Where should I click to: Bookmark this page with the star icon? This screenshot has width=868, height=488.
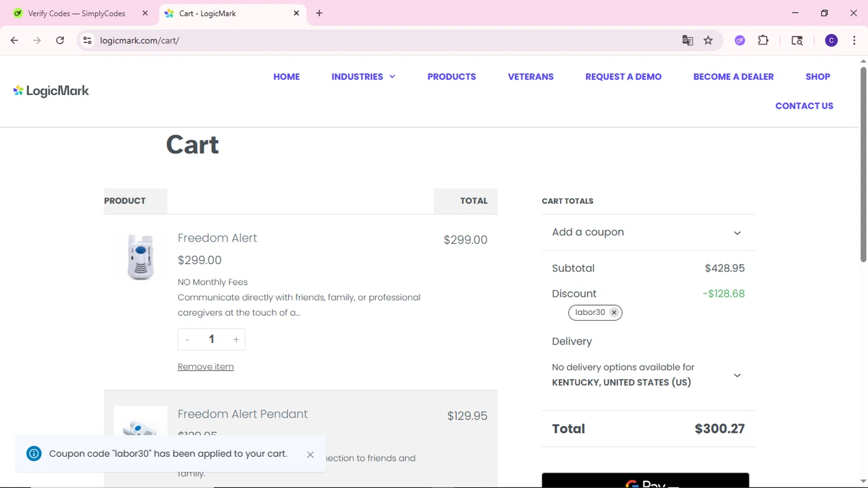[708, 41]
